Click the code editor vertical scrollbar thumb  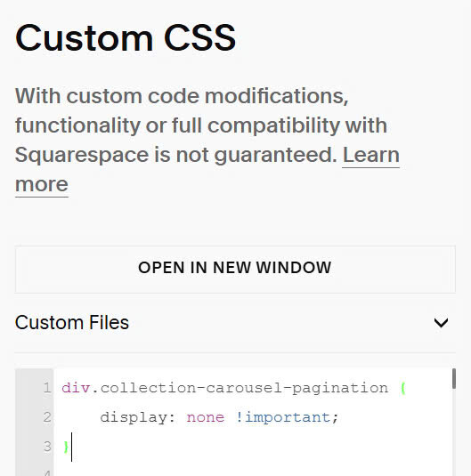(x=454, y=378)
